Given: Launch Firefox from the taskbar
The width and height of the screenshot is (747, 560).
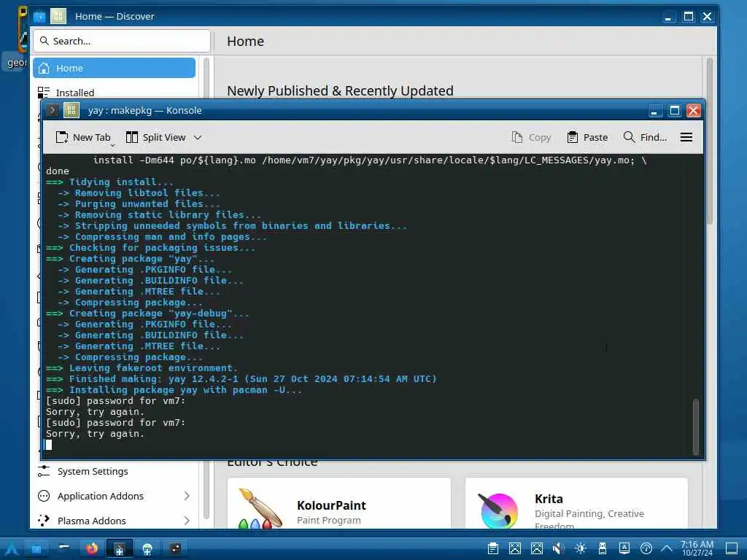Looking at the screenshot, I should [x=92, y=548].
